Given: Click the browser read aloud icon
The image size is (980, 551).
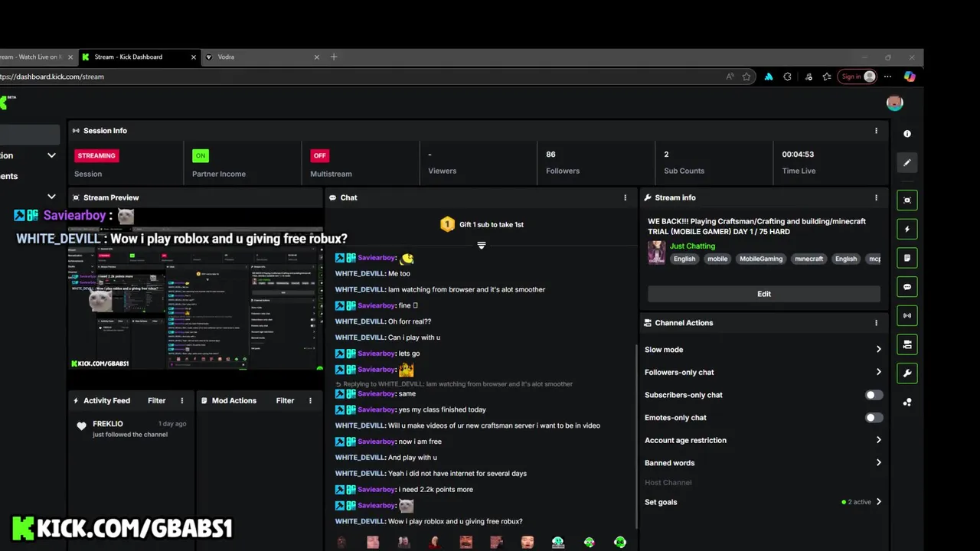Looking at the screenshot, I should pos(730,77).
